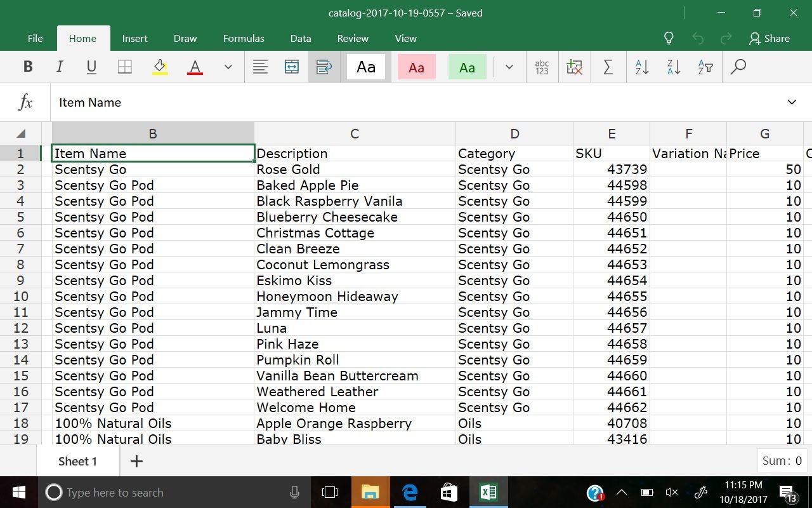Disable the highlighted Wrap Text toggle
Image resolution: width=812 pixels, height=508 pixels.
(x=324, y=67)
